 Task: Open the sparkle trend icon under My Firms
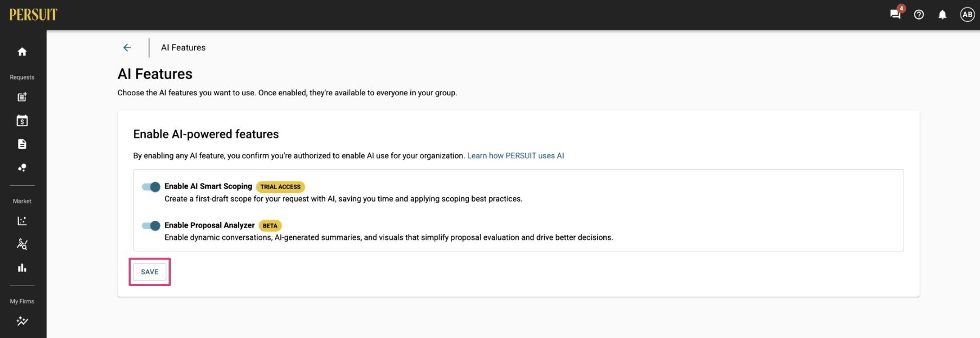pyautogui.click(x=22, y=321)
